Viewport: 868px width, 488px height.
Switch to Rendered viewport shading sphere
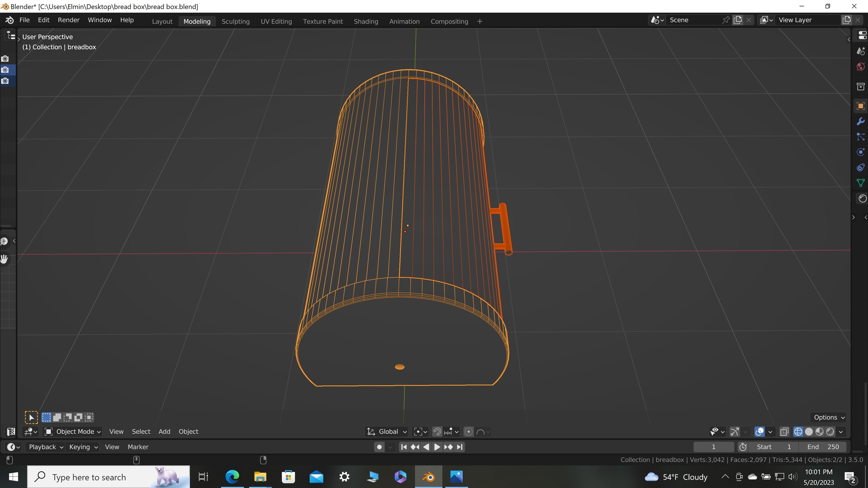(830, 432)
